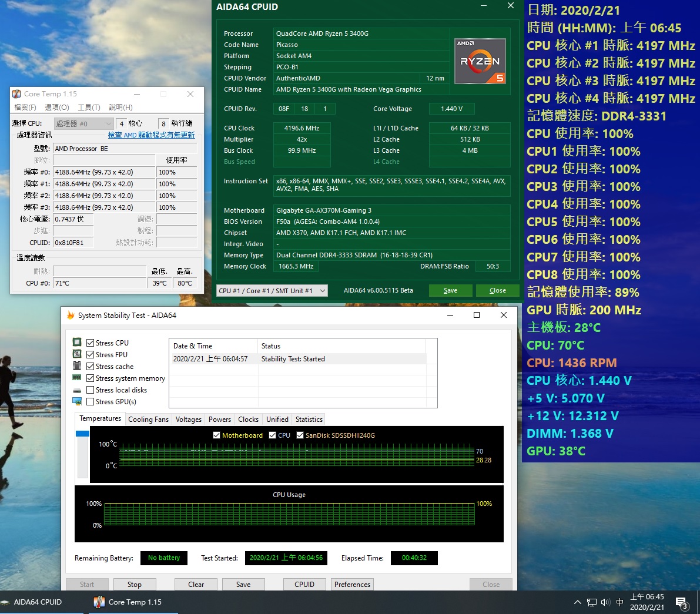Click the blue graph page indicator slider
700x614 pixels.
click(83, 434)
